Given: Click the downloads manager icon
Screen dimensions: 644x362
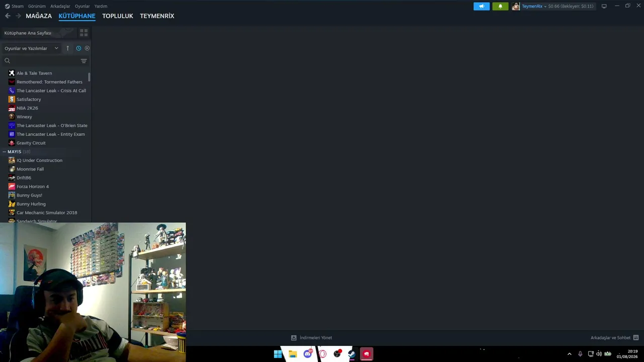Looking at the screenshot, I should coord(294,338).
